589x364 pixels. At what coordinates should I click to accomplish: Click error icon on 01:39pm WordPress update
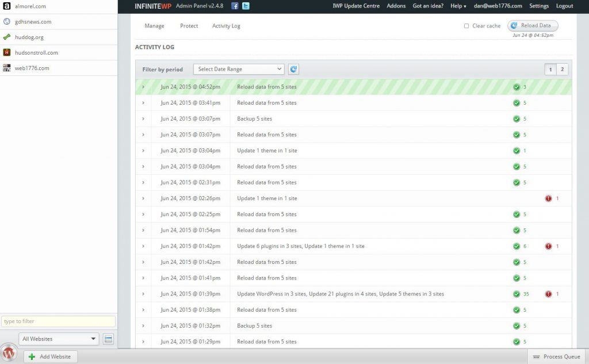(548, 294)
